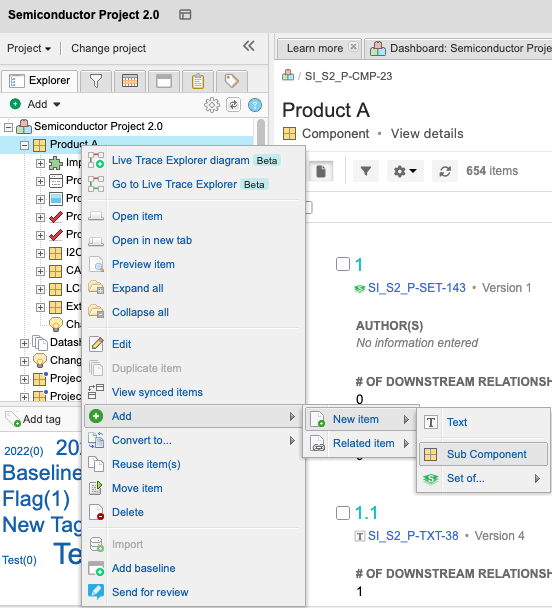Viewport: 552px width, 608px height.
Task: Open the Tags tab with the tag icon
Action: [231, 81]
